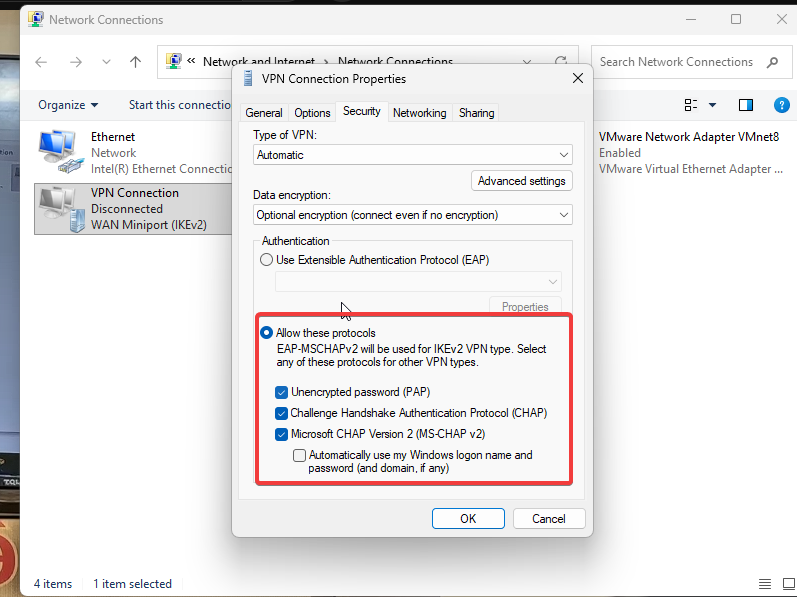Go back with the left arrow in Network Connections
This screenshot has height=597, width=797.
[41, 62]
